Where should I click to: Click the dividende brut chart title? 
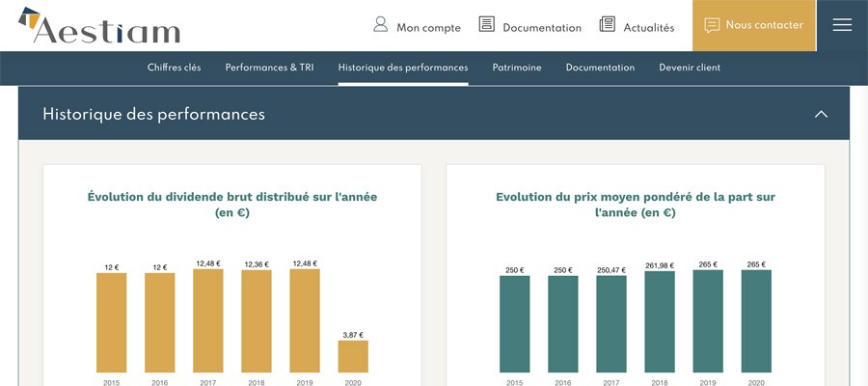(232, 205)
